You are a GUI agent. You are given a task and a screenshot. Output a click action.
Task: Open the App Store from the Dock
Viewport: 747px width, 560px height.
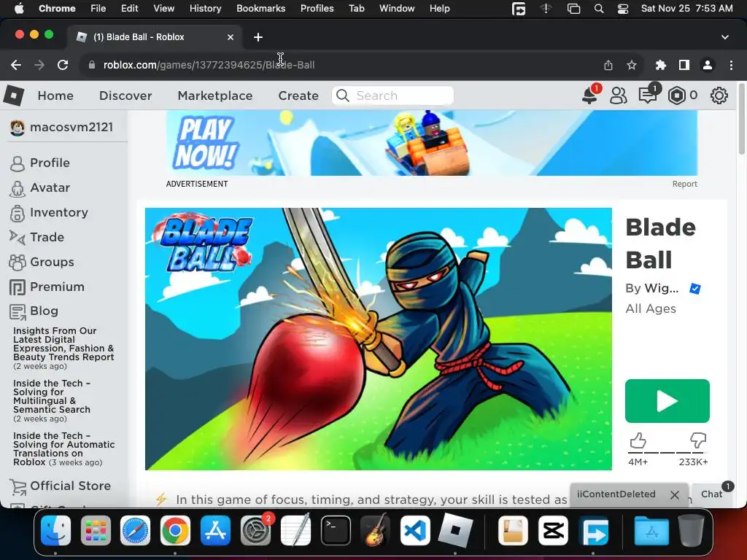point(216,531)
